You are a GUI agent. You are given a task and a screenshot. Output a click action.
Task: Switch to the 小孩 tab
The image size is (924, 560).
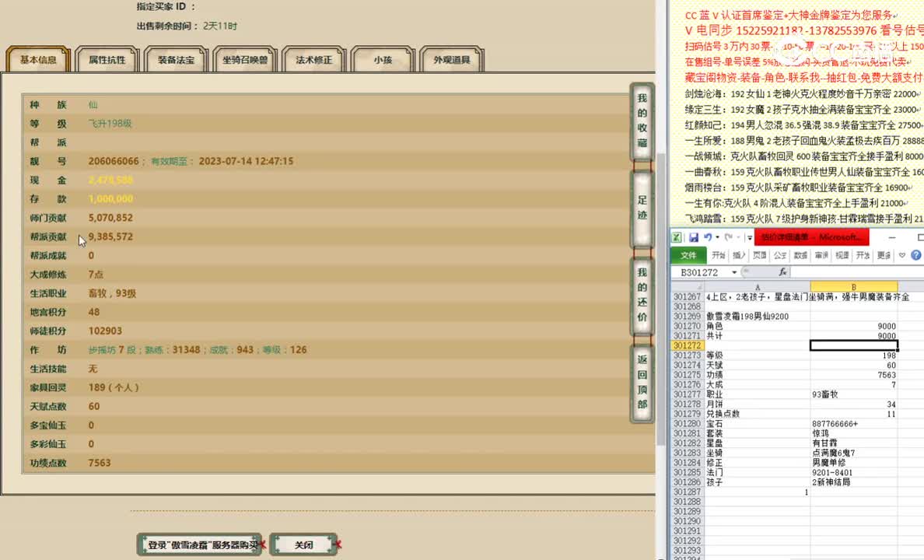[x=383, y=59]
